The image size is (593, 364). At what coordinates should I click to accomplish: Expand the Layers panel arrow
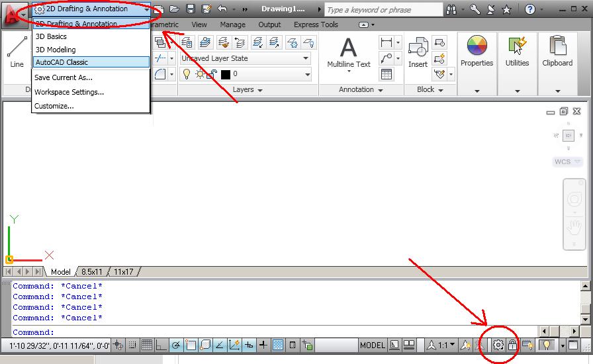click(x=260, y=90)
